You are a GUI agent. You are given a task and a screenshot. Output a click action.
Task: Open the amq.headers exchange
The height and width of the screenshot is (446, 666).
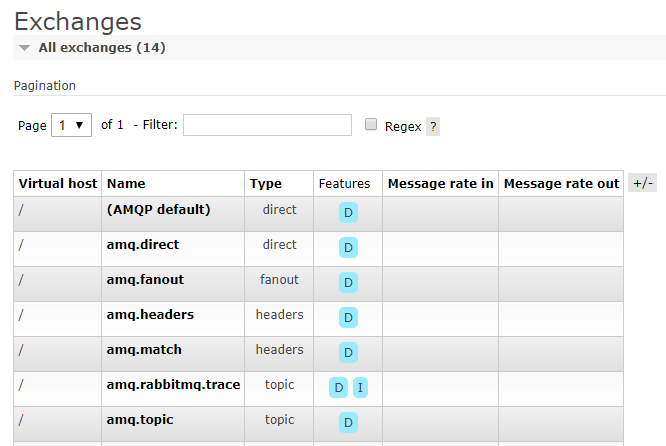[x=150, y=314]
